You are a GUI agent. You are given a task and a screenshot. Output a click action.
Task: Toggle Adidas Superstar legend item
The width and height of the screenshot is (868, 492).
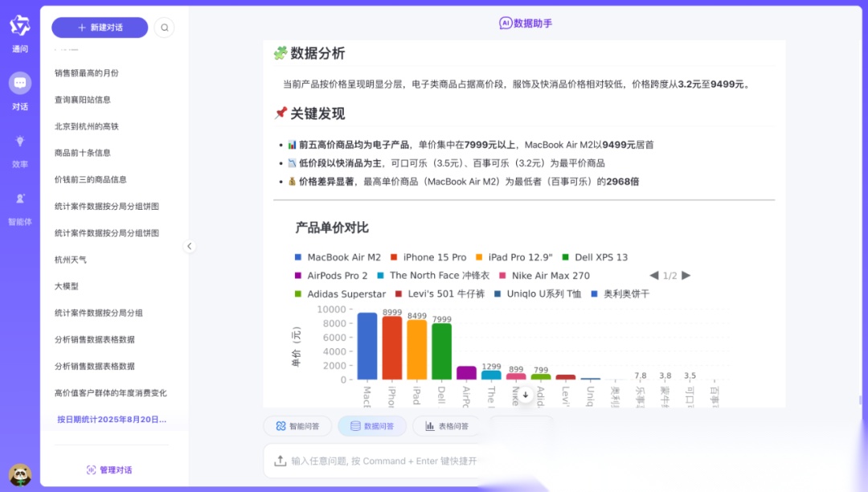click(340, 294)
